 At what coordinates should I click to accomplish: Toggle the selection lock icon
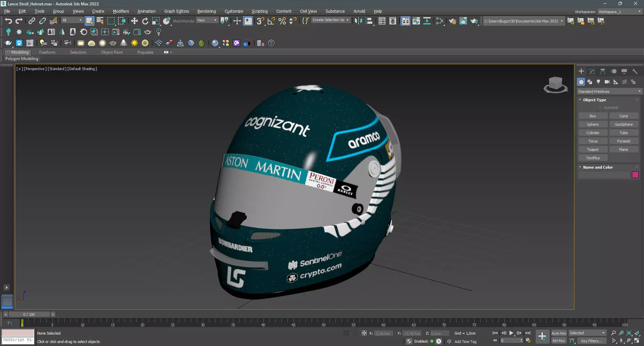[355, 333]
